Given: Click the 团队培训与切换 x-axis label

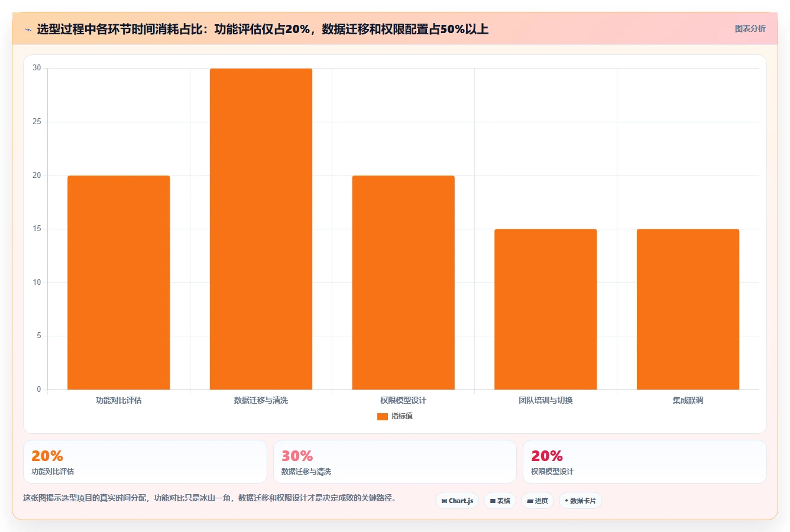Looking at the screenshot, I should tap(546, 400).
